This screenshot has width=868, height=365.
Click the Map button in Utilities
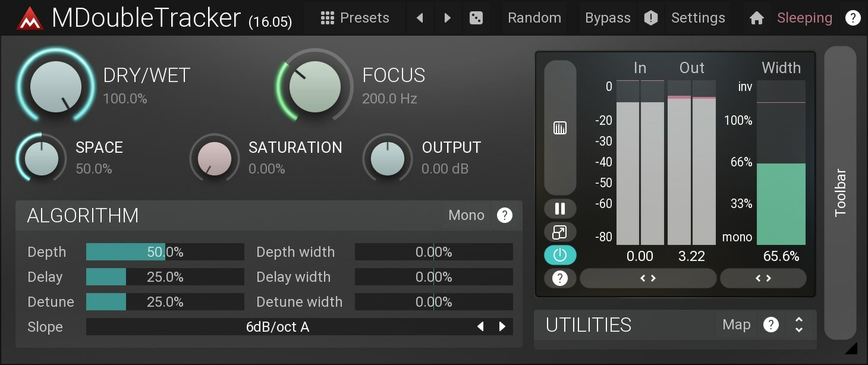737,325
